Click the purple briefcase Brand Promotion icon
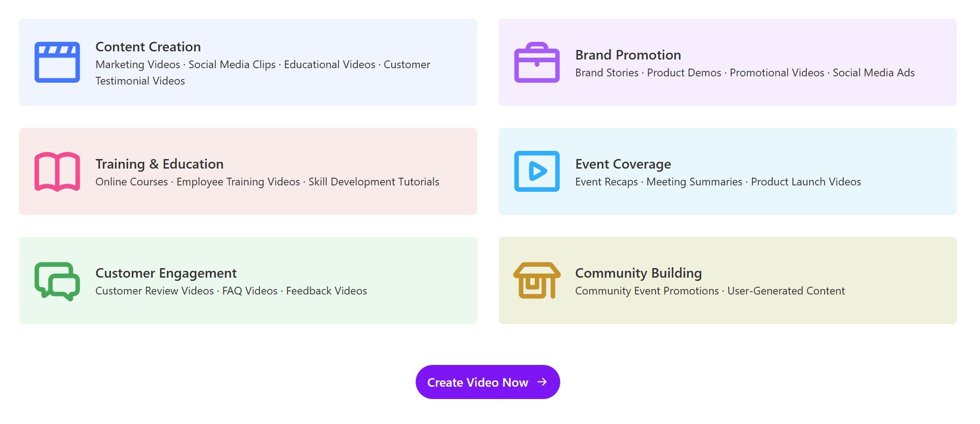Viewport: 980px width, 424px height. click(x=537, y=62)
